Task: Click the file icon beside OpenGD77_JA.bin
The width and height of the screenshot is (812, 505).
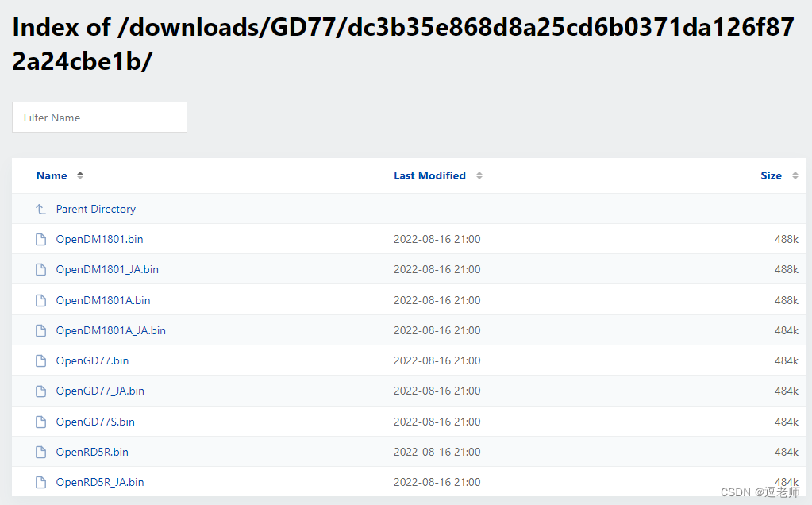Action: (x=41, y=391)
